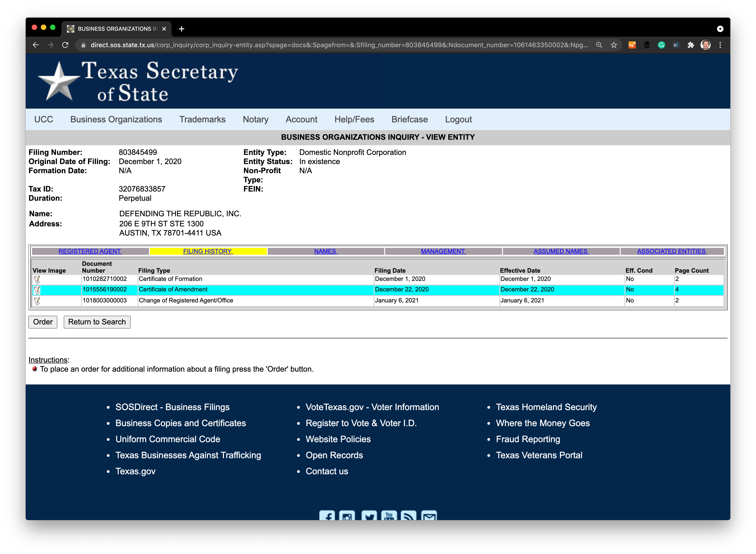View image for Change of Registered Agent/Office
This screenshot has width=756, height=554.
click(x=37, y=301)
